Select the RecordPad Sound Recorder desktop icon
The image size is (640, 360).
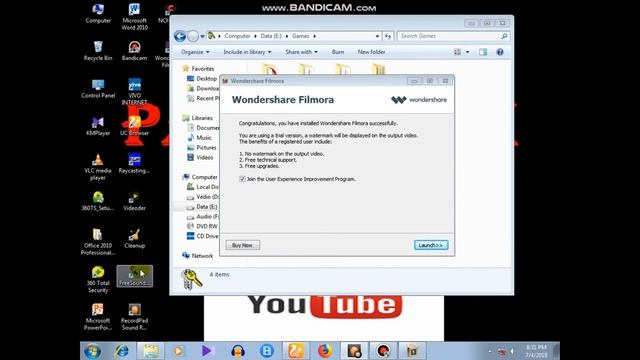click(134, 317)
